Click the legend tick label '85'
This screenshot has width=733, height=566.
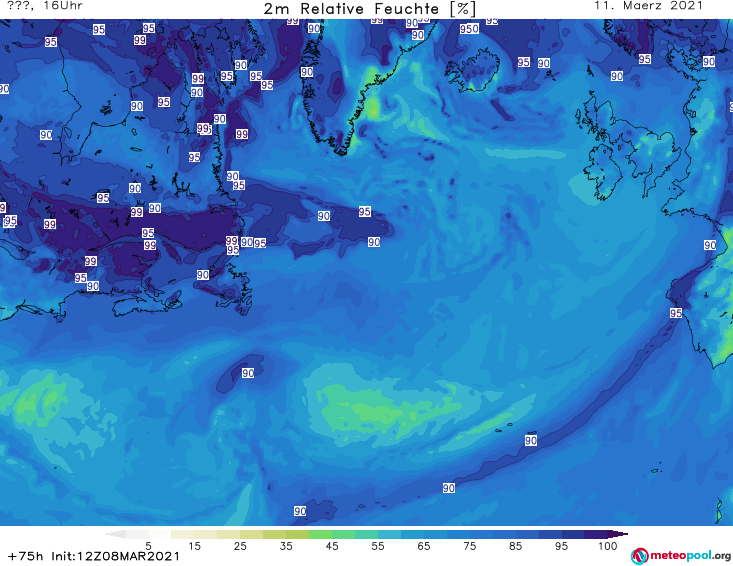click(x=515, y=546)
